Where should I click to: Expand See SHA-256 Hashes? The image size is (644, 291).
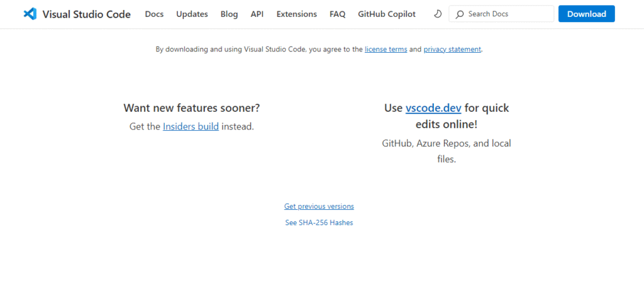click(x=319, y=222)
